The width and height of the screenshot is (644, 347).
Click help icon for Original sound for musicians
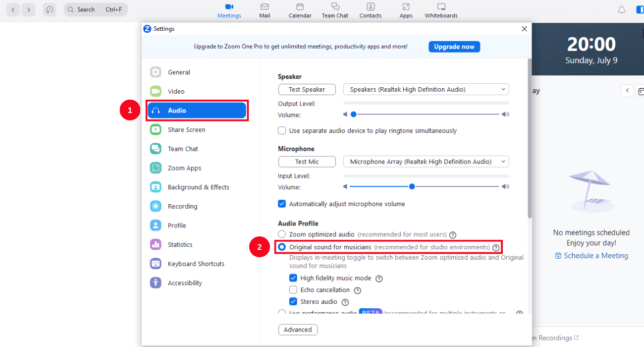(495, 247)
